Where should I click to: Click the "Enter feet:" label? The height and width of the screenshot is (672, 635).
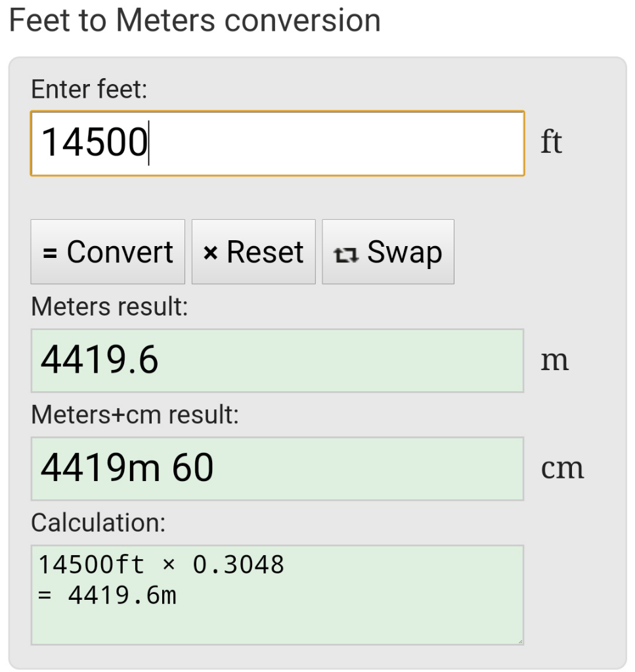click(x=89, y=90)
